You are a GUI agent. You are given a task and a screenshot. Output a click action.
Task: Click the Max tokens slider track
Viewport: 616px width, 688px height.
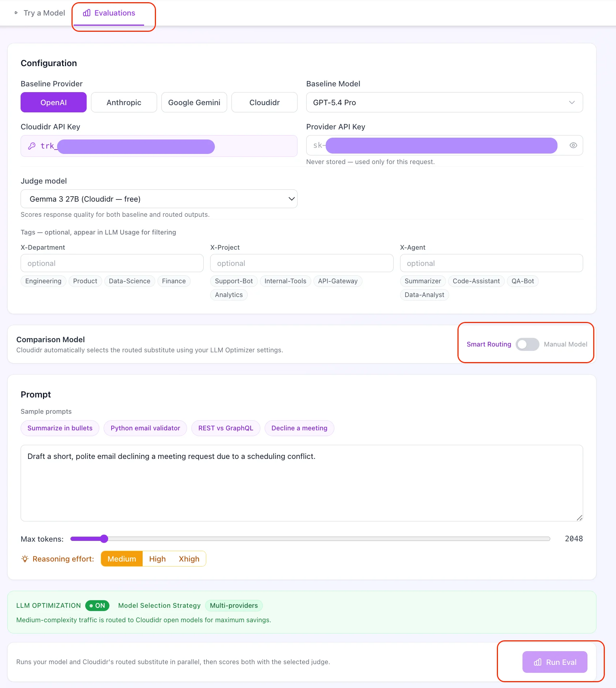point(310,539)
